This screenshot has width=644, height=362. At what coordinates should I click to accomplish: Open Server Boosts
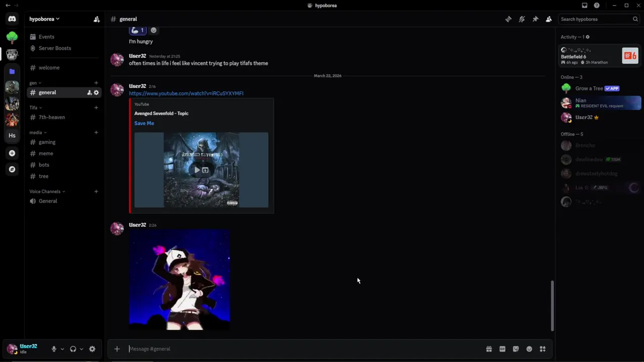click(64, 48)
